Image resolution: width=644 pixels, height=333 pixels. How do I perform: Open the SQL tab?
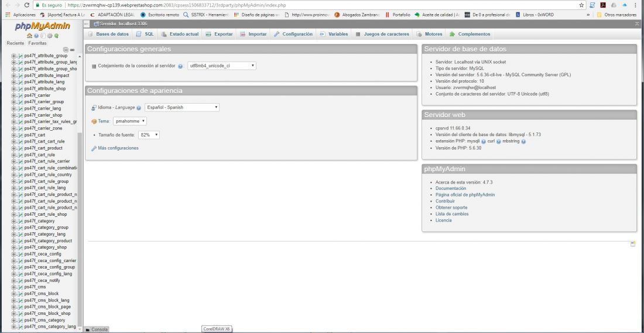click(145, 34)
